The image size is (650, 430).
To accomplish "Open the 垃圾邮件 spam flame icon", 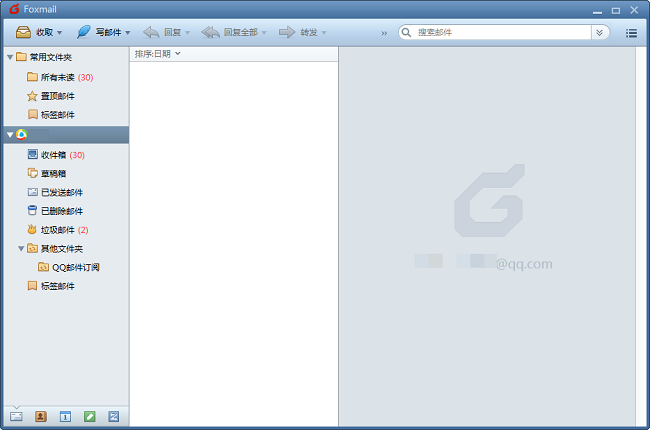I will pyautogui.click(x=32, y=229).
